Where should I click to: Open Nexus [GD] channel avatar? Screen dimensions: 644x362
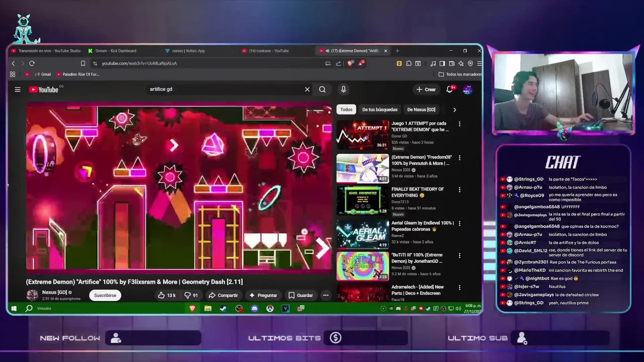pyautogui.click(x=32, y=295)
